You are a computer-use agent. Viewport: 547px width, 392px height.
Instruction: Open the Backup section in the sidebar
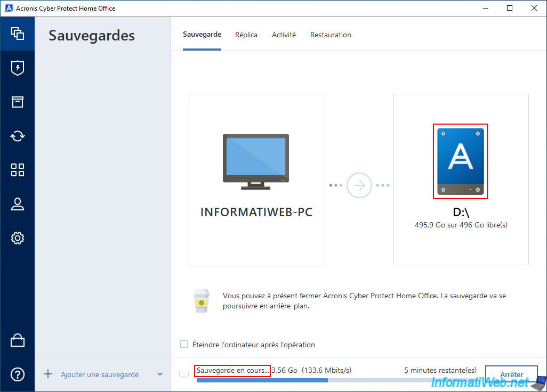click(18, 34)
